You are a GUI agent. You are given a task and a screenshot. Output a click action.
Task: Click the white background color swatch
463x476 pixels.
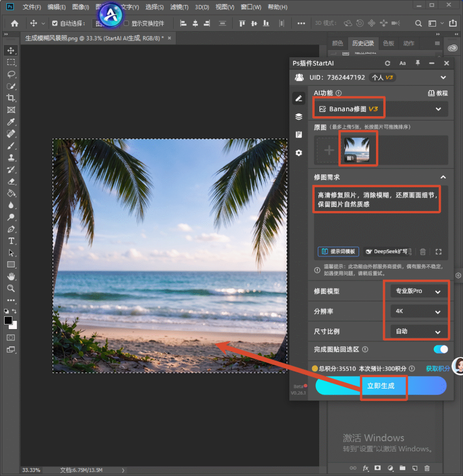coord(14,326)
